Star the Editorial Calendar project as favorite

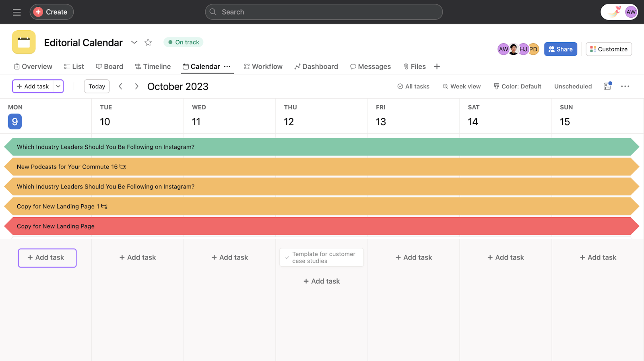pyautogui.click(x=148, y=42)
